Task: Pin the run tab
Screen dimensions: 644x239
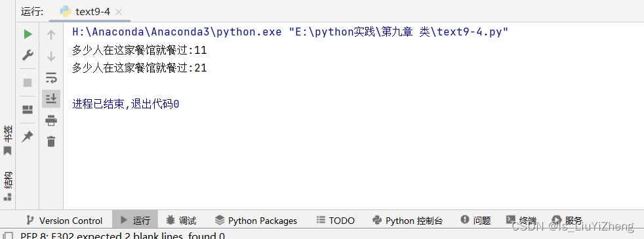Action: [x=28, y=136]
